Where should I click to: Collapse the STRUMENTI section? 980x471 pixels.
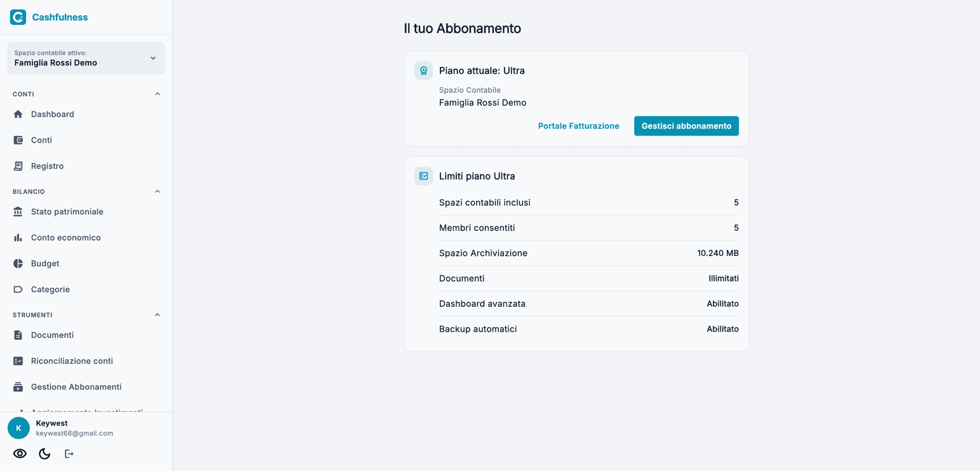click(157, 315)
